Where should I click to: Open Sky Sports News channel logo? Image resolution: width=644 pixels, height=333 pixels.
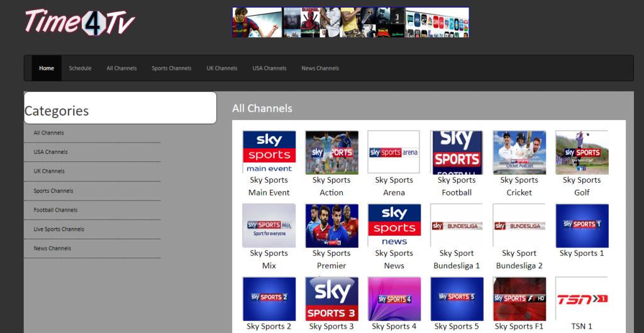point(394,226)
